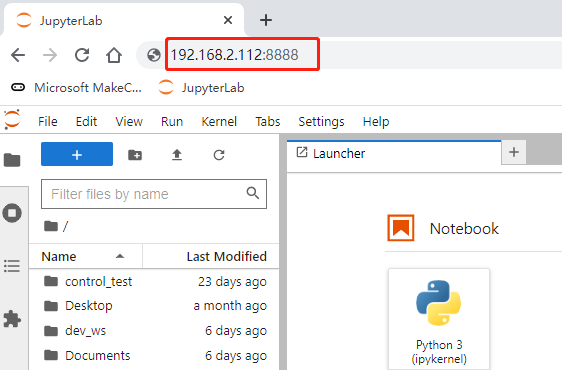Screen dimensions: 562x370
Task: Refresh the file list
Action: tap(219, 155)
